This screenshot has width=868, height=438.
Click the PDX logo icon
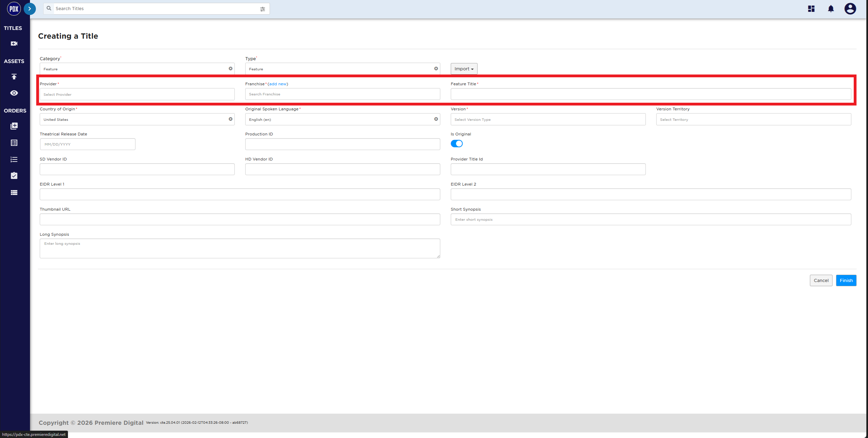pos(14,9)
